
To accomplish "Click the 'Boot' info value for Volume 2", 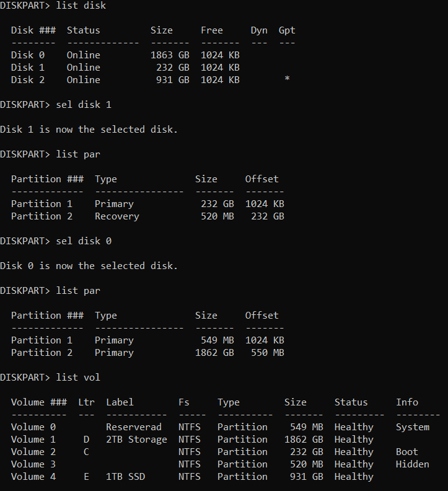I will click(x=407, y=452).
